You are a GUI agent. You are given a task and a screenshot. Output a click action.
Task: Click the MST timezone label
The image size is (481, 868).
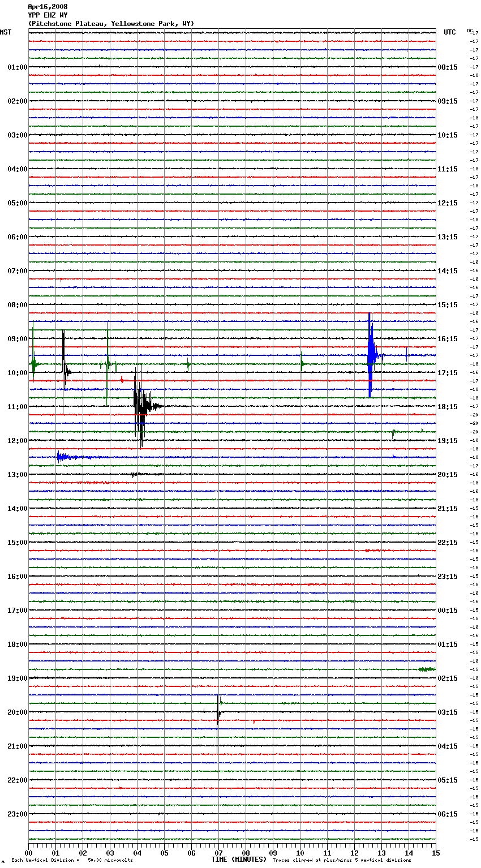point(6,32)
